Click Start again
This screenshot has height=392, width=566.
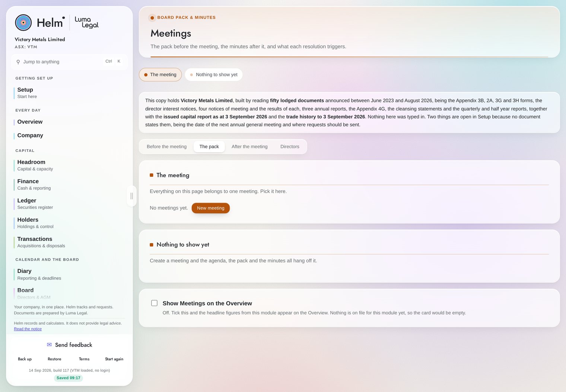(x=114, y=359)
